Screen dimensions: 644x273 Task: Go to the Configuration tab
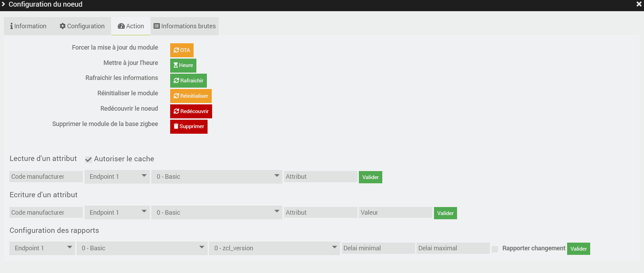pyautogui.click(x=82, y=26)
